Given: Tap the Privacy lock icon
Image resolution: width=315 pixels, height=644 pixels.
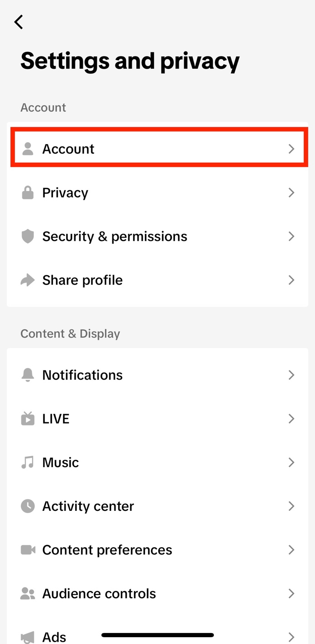Looking at the screenshot, I should tap(28, 192).
